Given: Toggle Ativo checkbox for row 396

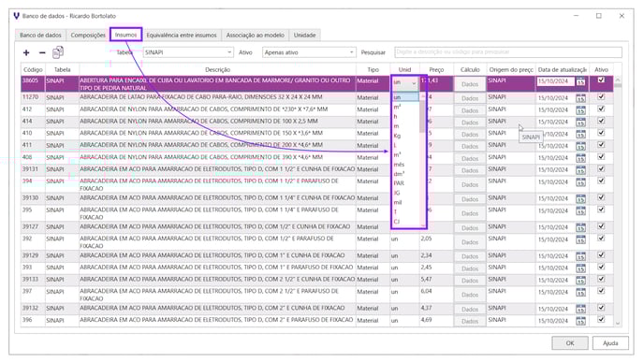Looking at the screenshot, I should coord(601,319).
